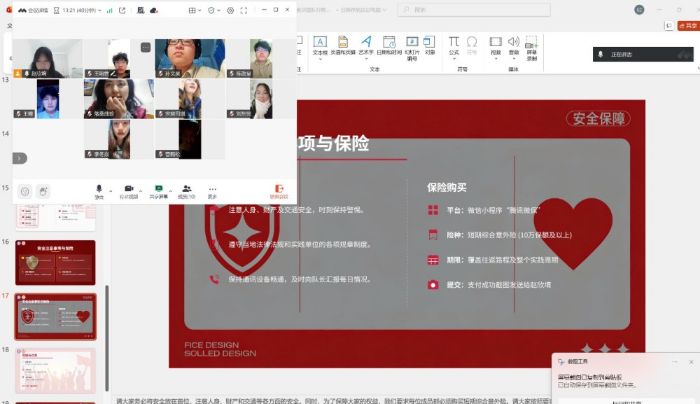
Task: Select slide 16 thumbnail in the panel
Action: (x=55, y=262)
